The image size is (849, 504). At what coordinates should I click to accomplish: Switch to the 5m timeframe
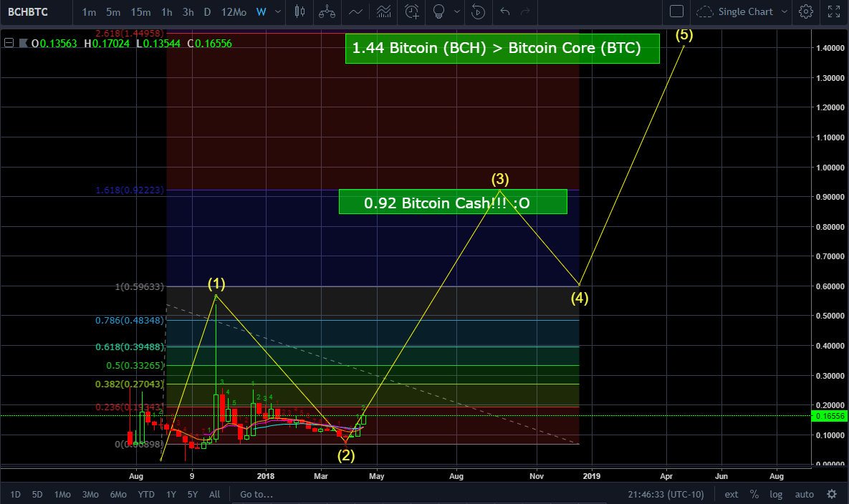tap(113, 12)
